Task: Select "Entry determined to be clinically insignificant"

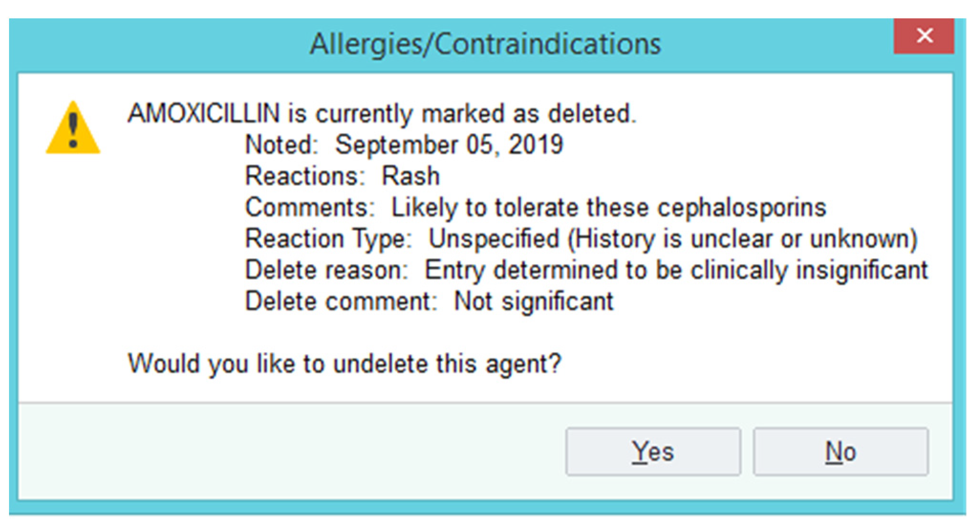Action: (x=676, y=270)
